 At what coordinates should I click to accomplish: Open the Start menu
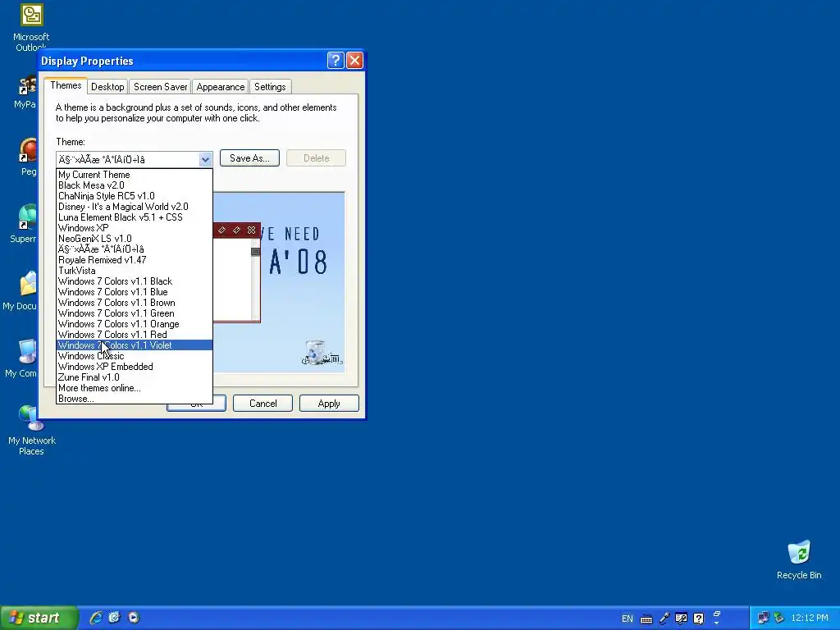(39, 618)
